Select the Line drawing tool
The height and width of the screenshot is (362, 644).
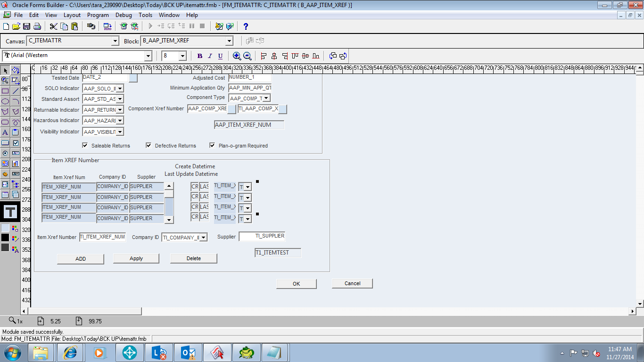(16, 91)
